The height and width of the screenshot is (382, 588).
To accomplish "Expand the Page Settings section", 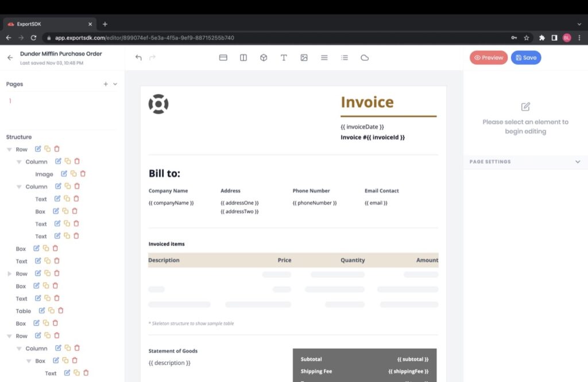I will click(x=578, y=162).
